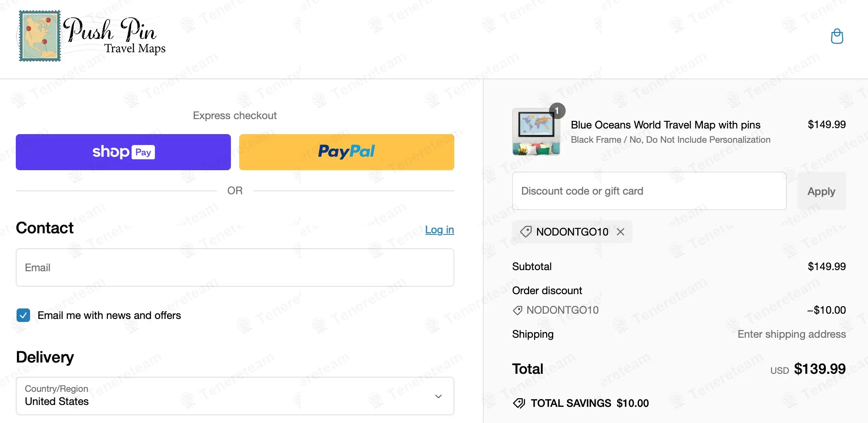Open the shopping bag cart icon
The height and width of the screenshot is (423, 868).
[x=837, y=36]
